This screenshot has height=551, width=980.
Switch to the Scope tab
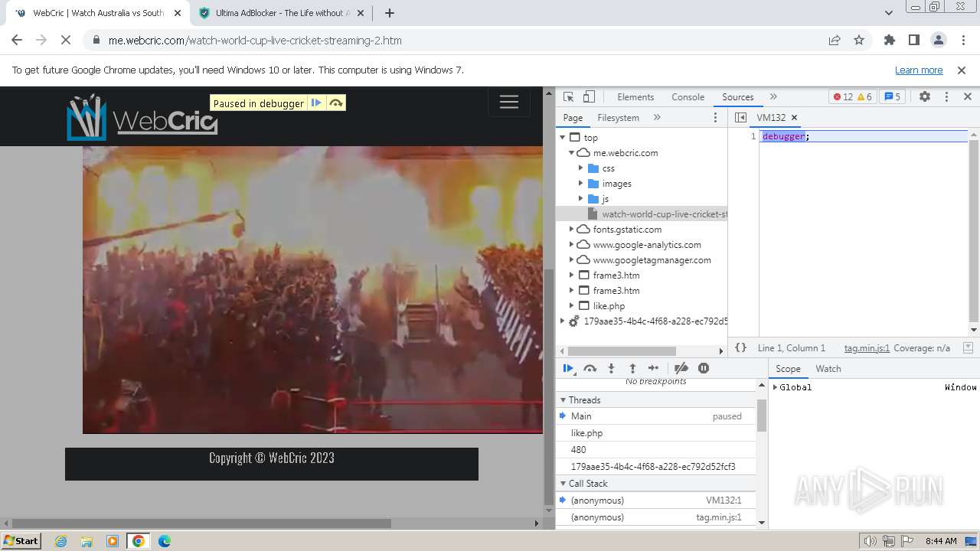(788, 369)
